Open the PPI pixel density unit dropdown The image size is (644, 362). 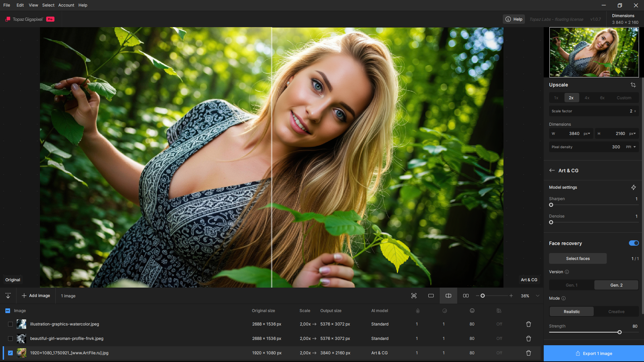pos(631,147)
